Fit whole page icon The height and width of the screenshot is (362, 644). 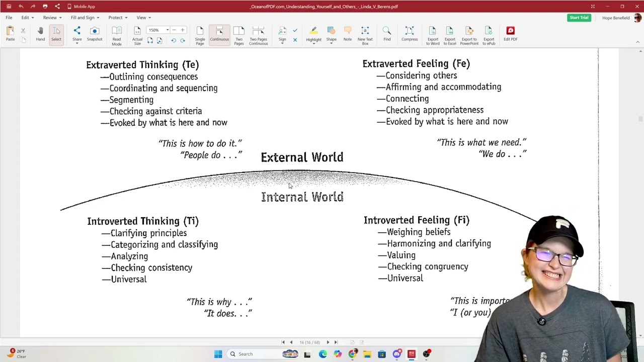[159, 40]
